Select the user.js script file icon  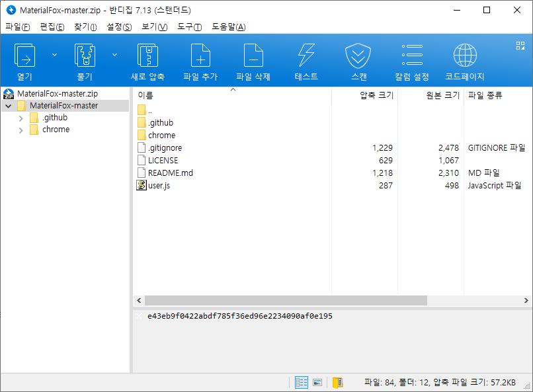pyautogui.click(x=142, y=185)
